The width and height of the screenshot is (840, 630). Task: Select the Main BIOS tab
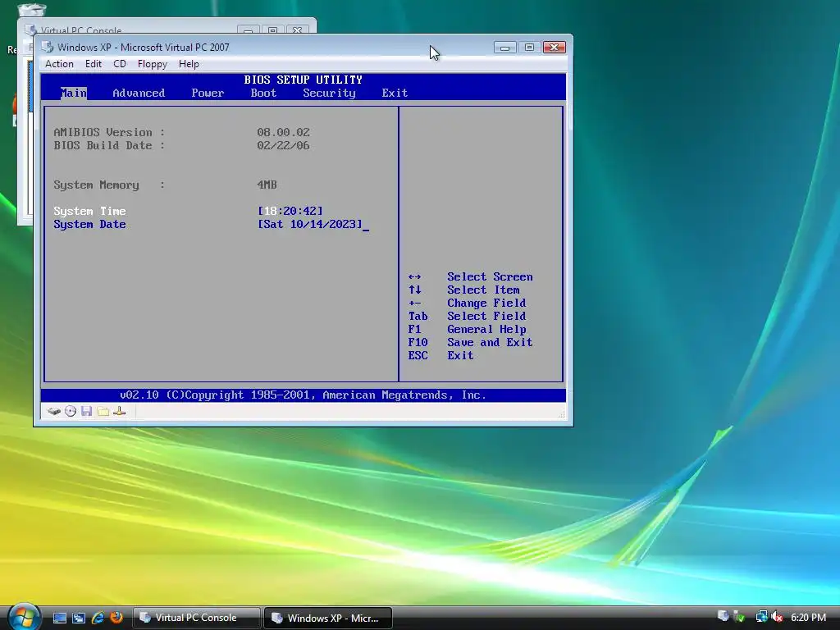point(73,94)
